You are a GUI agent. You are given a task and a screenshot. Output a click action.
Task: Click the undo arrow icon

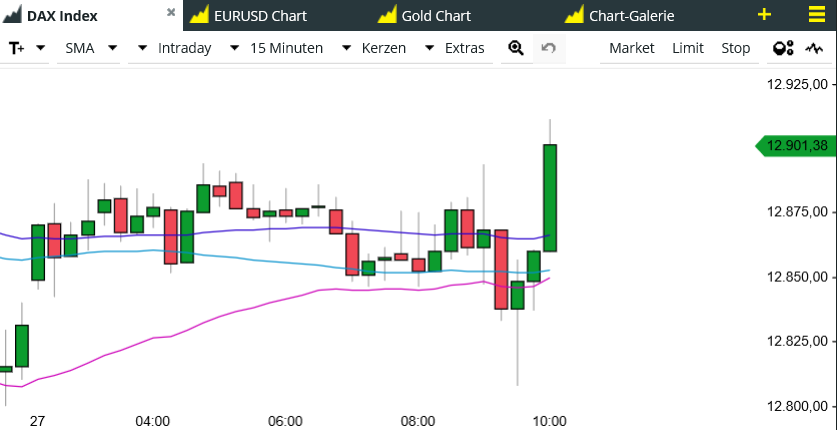click(548, 48)
